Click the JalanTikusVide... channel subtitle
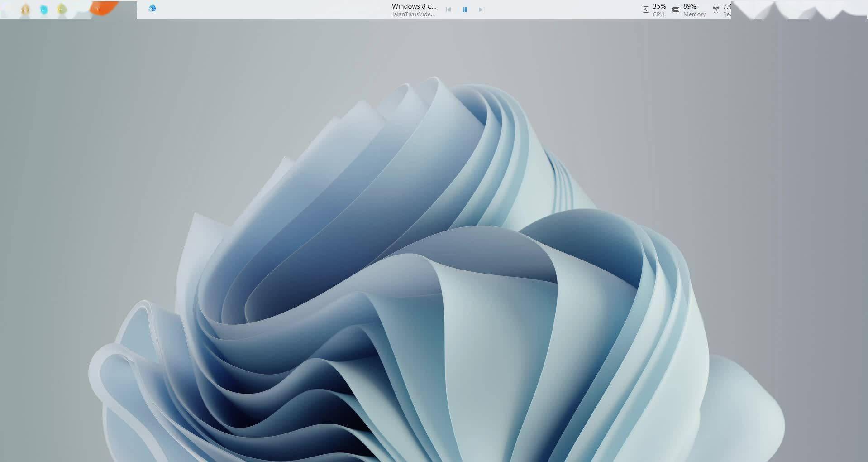868x462 pixels. click(x=413, y=14)
